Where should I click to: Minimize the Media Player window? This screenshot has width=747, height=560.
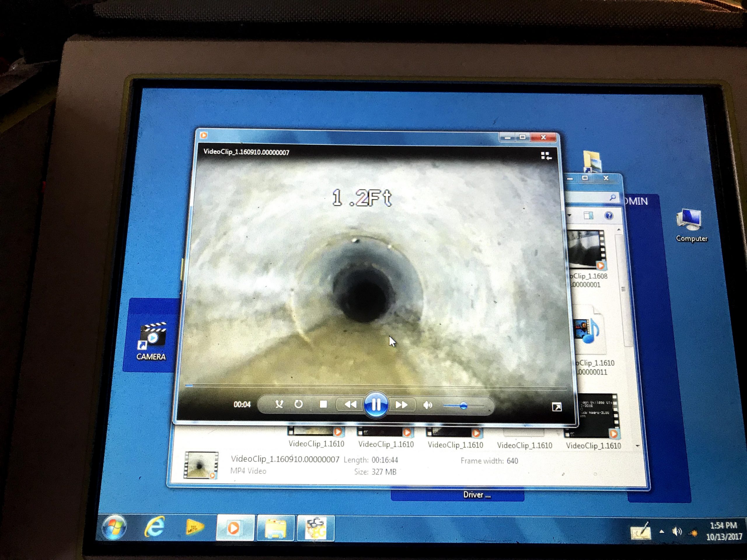507,137
